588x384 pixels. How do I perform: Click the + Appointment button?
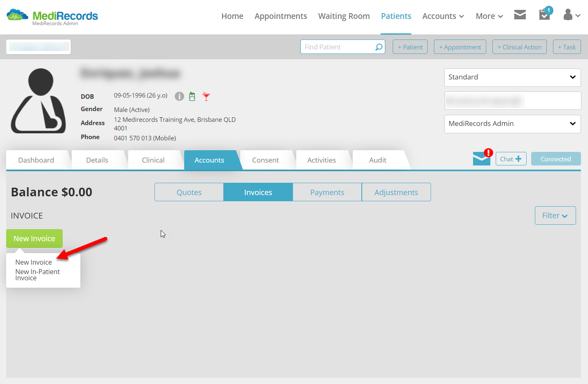460,47
